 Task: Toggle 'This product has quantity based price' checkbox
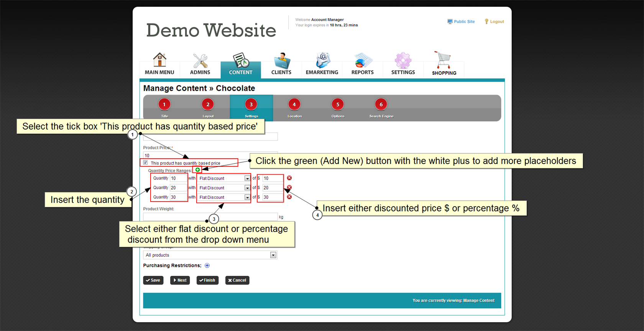tap(146, 163)
